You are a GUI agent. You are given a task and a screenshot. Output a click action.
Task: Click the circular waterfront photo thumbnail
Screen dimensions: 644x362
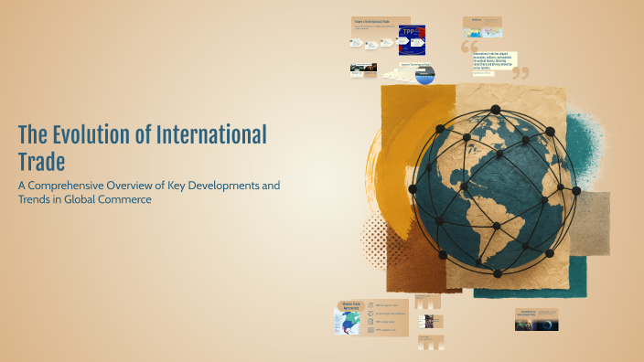click(424, 75)
